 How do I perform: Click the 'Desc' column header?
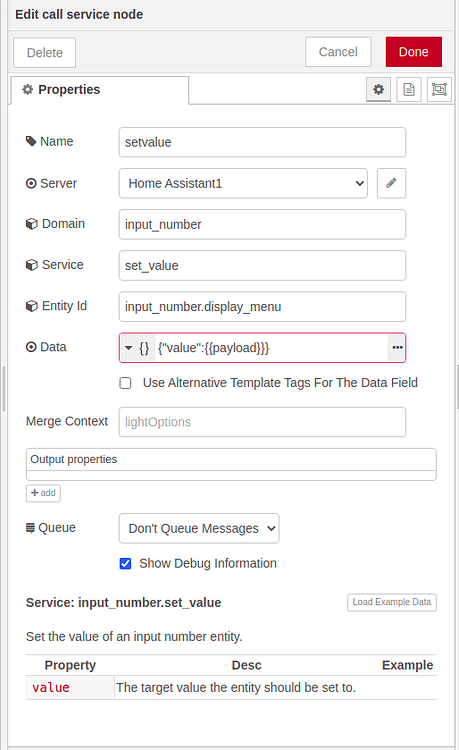tap(247, 665)
